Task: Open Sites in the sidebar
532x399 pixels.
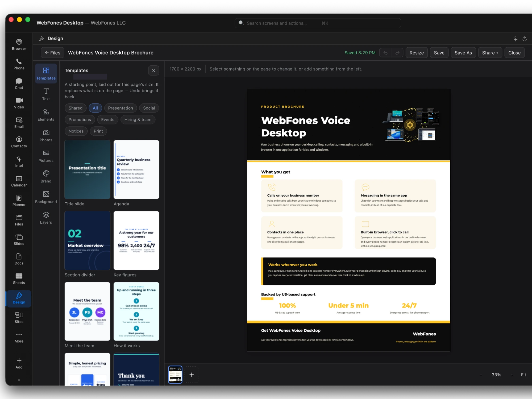Action: pyautogui.click(x=19, y=318)
